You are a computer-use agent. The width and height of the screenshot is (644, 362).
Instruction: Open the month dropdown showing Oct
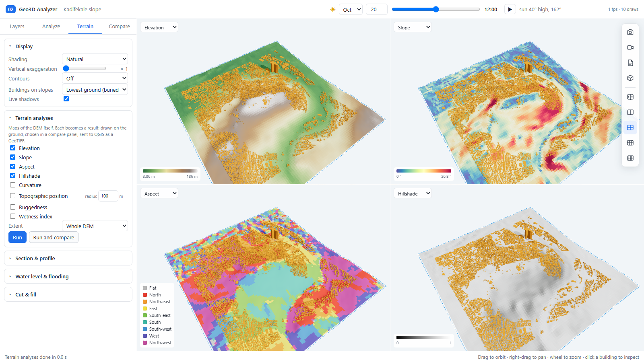pos(351,9)
